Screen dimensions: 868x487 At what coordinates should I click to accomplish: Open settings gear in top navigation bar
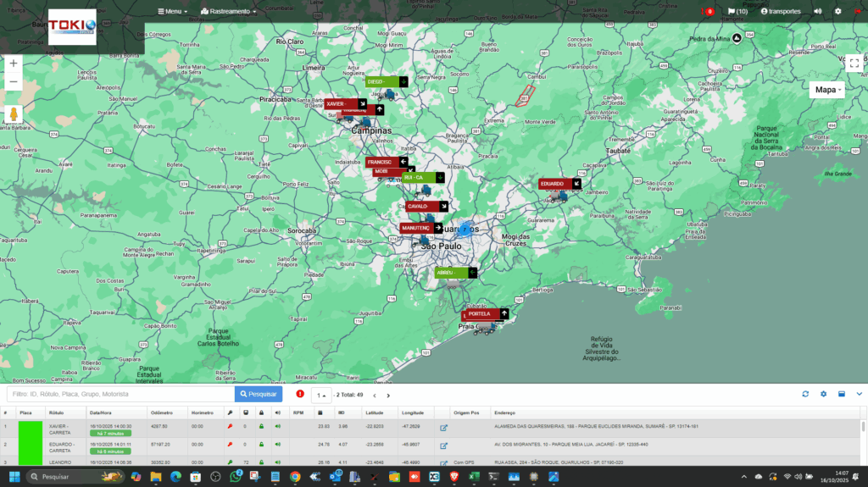coord(838,12)
